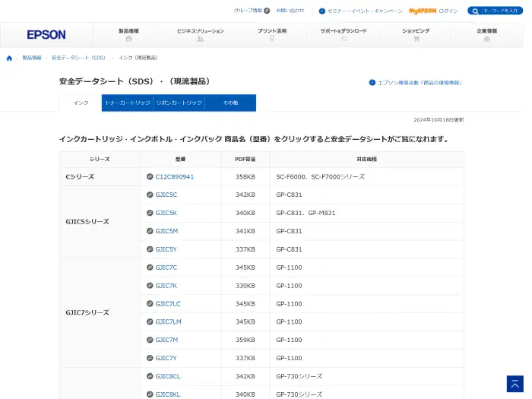Click the arrow icon before セミナー・イベント
Image resolution: width=532 pixels, height=399 pixels.
click(x=322, y=11)
